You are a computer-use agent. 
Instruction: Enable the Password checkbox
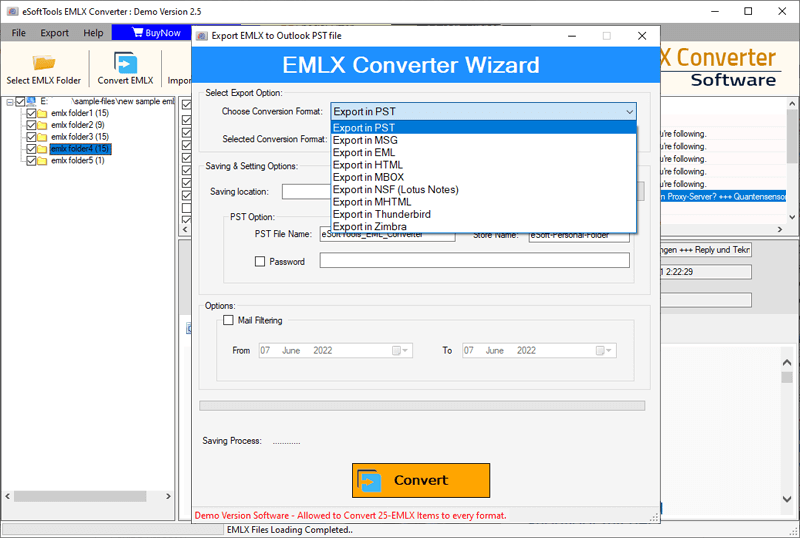260,261
